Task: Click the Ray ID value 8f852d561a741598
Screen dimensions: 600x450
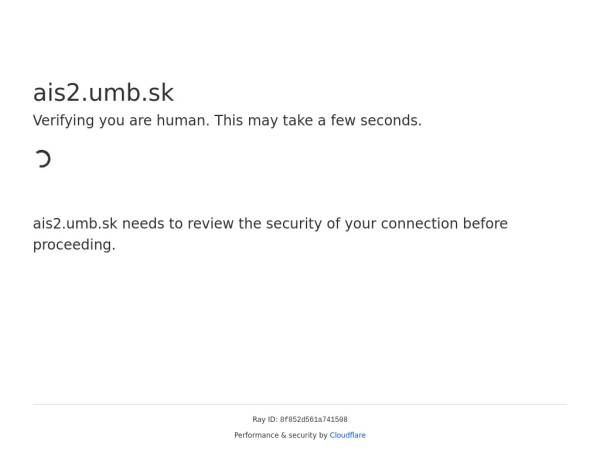Action: pyautogui.click(x=313, y=420)
